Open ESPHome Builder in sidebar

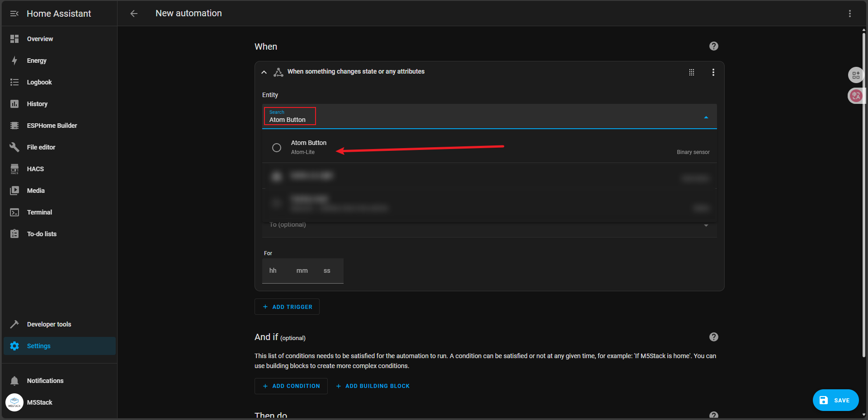(60, 126)
